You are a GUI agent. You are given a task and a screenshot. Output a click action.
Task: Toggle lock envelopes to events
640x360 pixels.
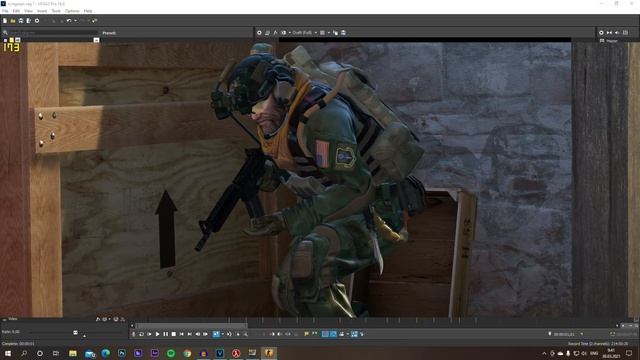point(354,334)
